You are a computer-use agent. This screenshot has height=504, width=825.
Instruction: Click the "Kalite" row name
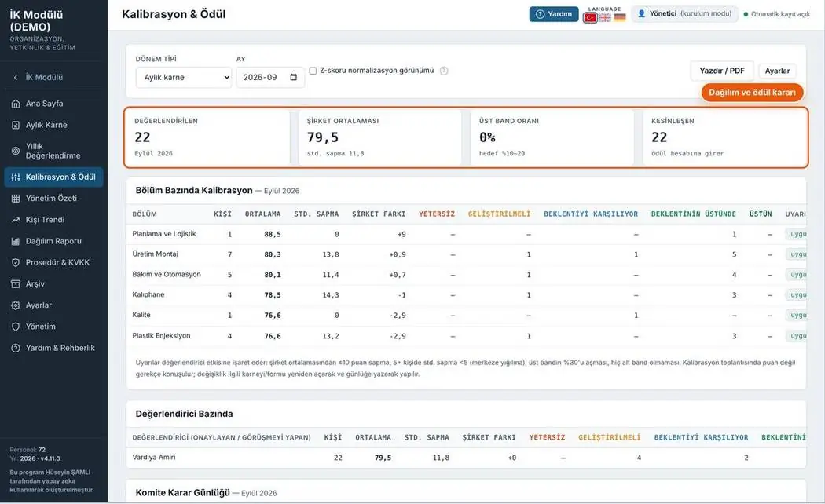141,315
